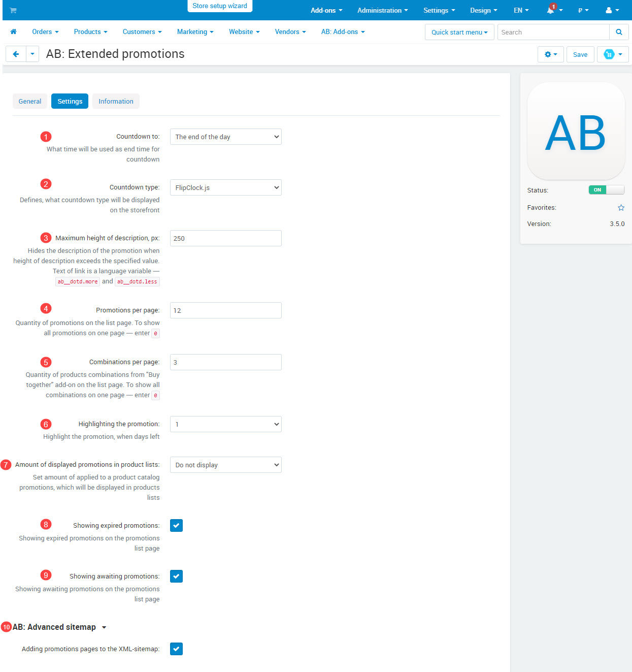
Task: Open the notifications bell icon
Action: click(551, 10)
